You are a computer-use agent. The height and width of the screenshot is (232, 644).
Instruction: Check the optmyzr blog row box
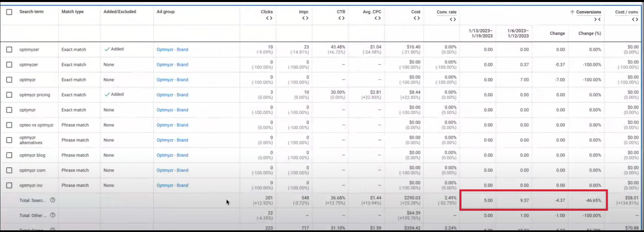(x=9, y=155)
